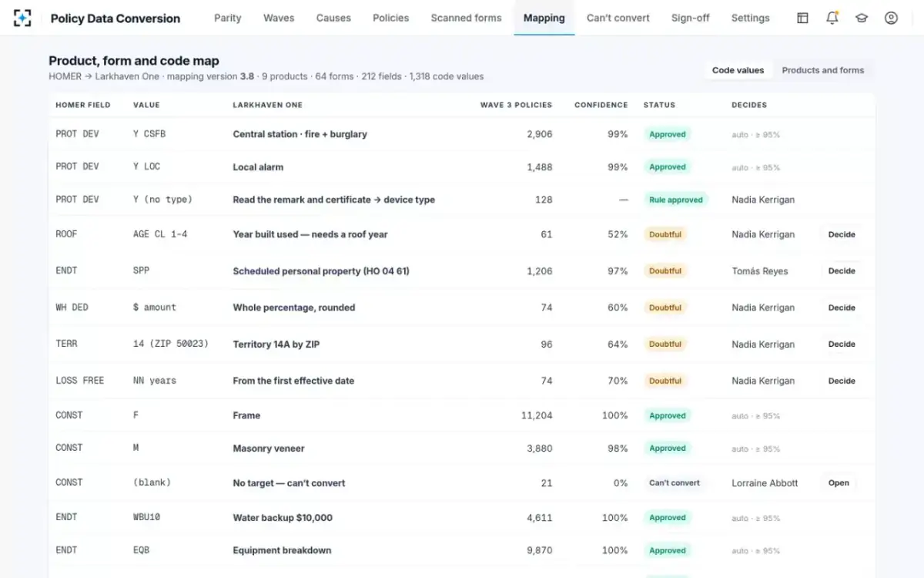Open the graduation cap learning icon
The width and height of the screenshot is (924, 578).
point(862,18)
